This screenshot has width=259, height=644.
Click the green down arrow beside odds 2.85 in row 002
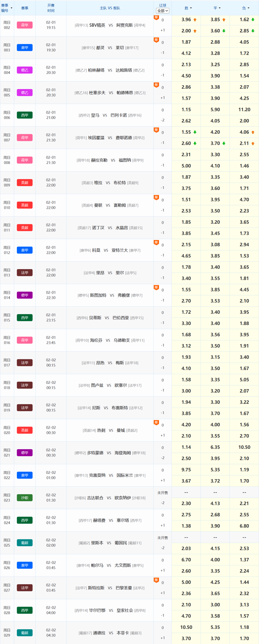pyautogui.click(x=253, y=31)
